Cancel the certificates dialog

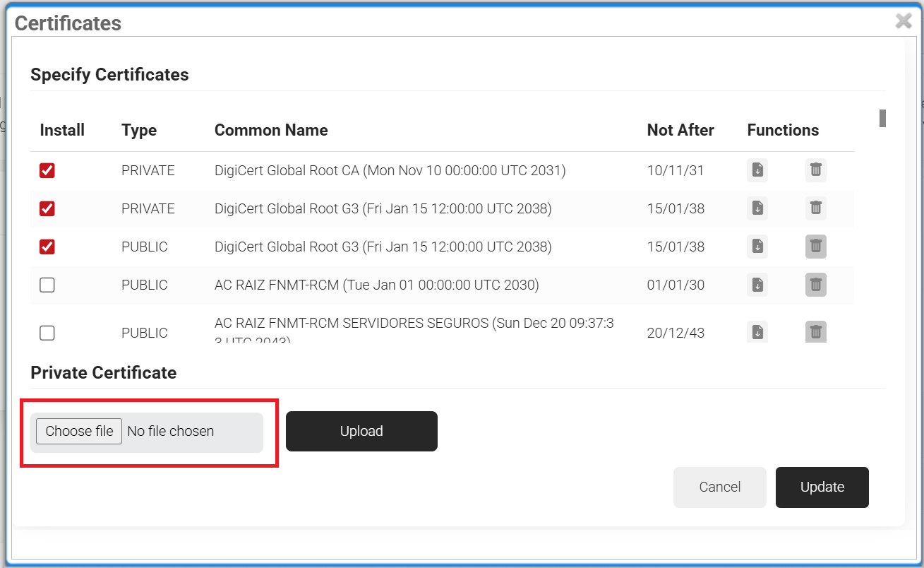(x=719, y=487)
